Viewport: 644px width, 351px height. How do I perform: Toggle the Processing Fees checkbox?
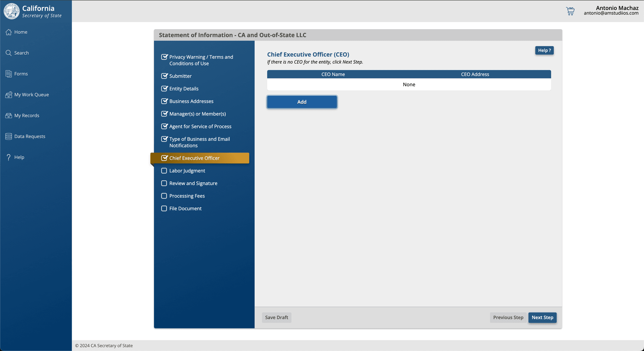(x=164, y=196)
